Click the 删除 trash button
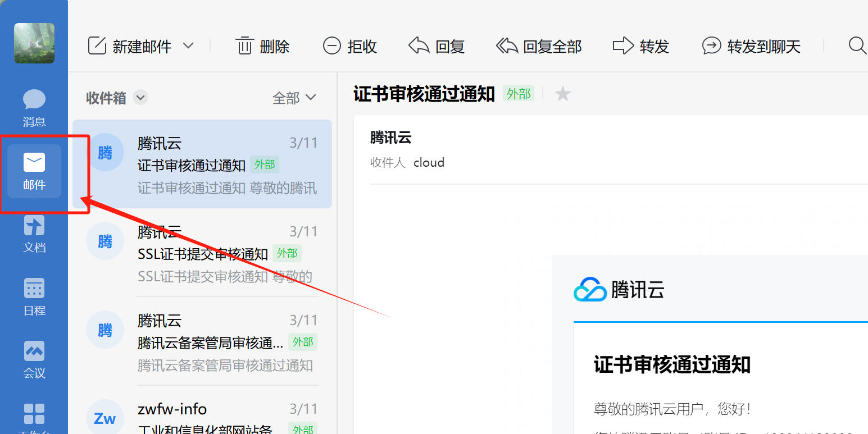868x434 pixels. [x=262, y=46]
